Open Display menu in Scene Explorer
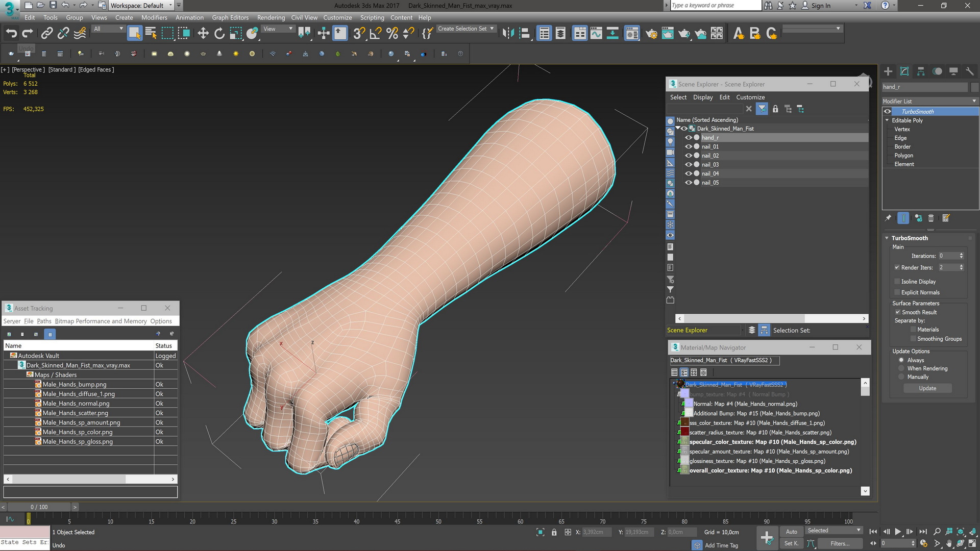This screenshot has width=980, height=551. pos(703,97)
